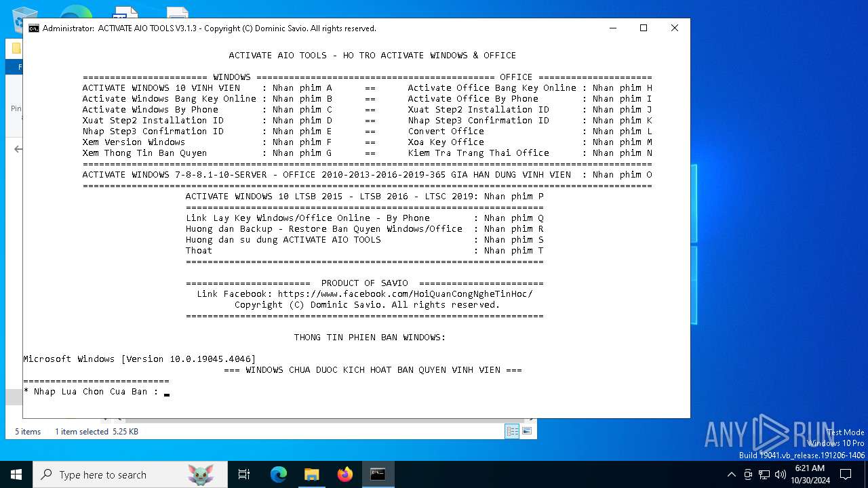Click the console window's title bar icon
The width and height of the screenshot is (868, 488).
pyautogui.click(x=33, y=28)
